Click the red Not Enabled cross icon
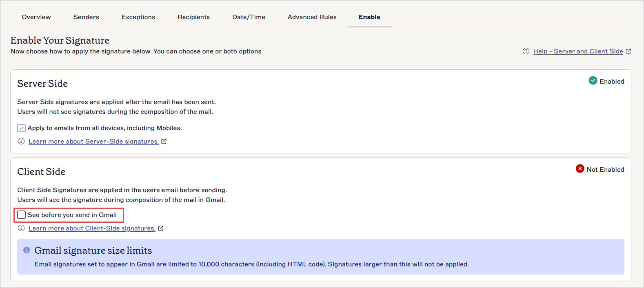The height and width of the screenshot is (288, 644). point(580,169)
